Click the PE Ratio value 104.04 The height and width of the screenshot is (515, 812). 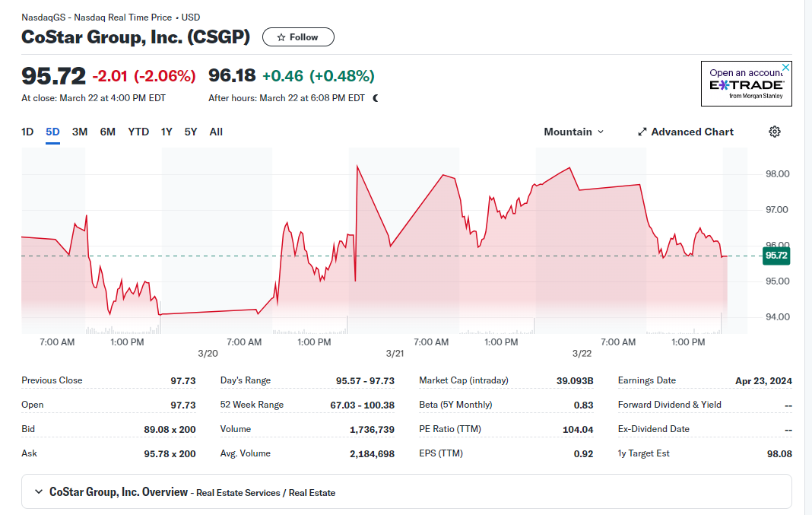[578, 430]
